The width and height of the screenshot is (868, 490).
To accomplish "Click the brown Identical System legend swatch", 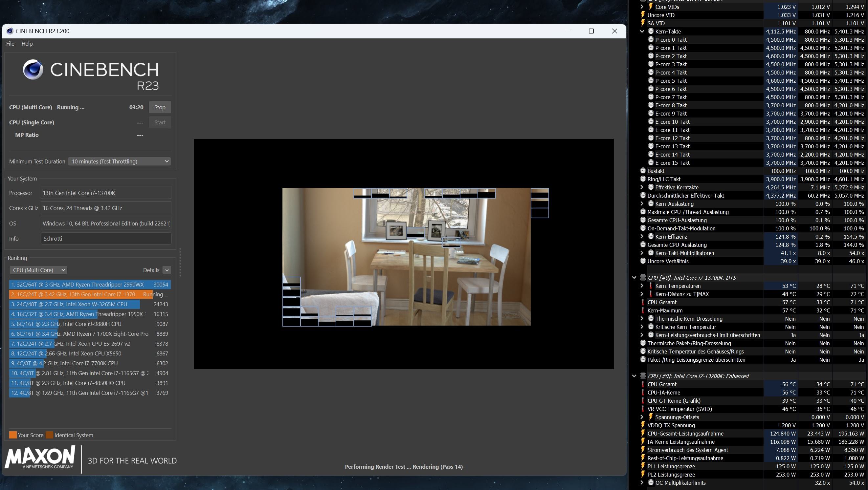I will pos(50,435).
